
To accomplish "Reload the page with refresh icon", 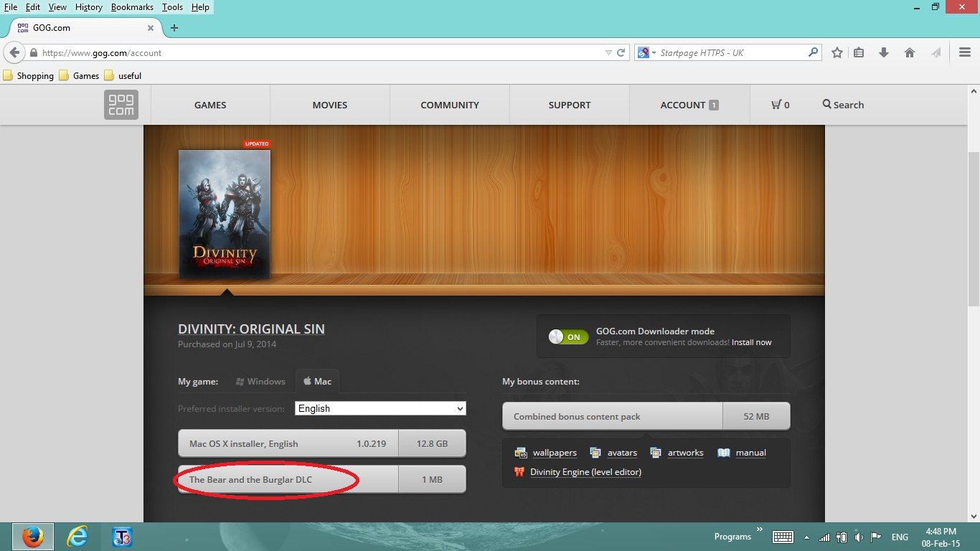I will coord(621,52).
